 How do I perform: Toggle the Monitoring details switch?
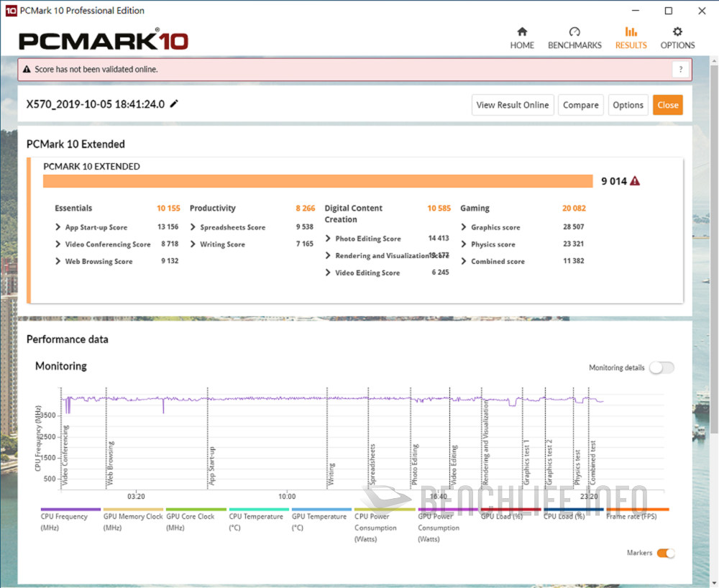coord(661,367)
